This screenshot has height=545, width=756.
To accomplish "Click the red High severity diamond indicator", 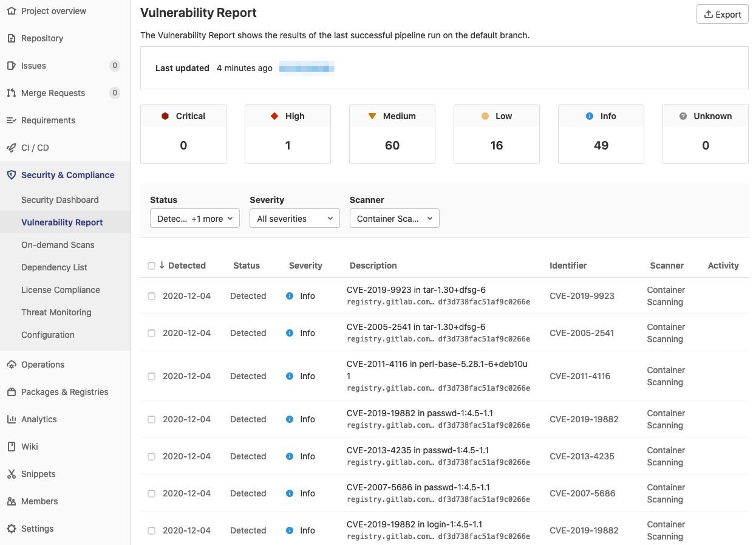I will 274,116.
